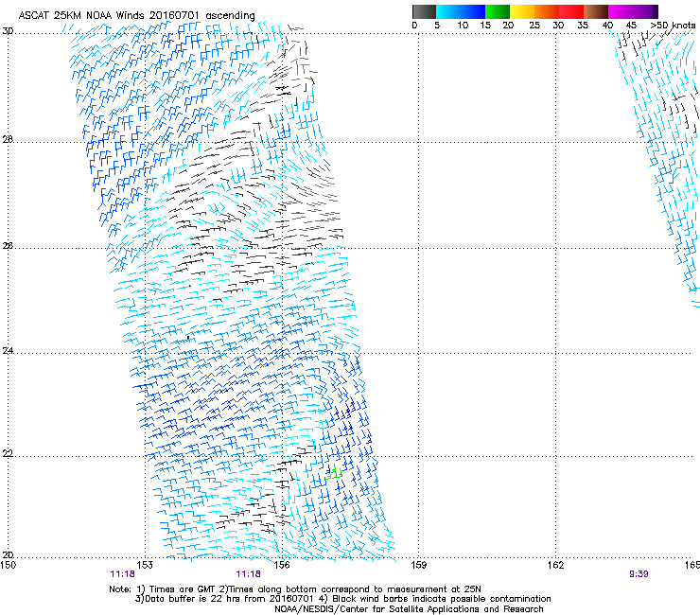Click the latitude axis label '24'
Image resolution: width=700 pixels, height=615 pixels.
(x=8, y=351)
